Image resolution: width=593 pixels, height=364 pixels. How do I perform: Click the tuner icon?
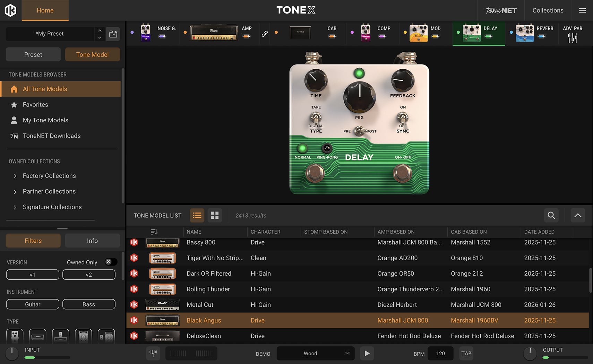pos(153,353)
